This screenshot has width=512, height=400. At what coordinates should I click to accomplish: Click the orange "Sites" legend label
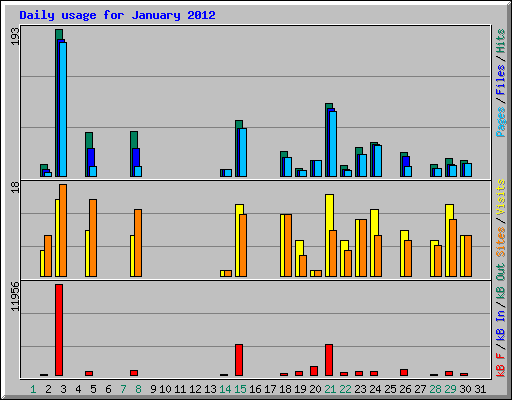pos(501,242)
